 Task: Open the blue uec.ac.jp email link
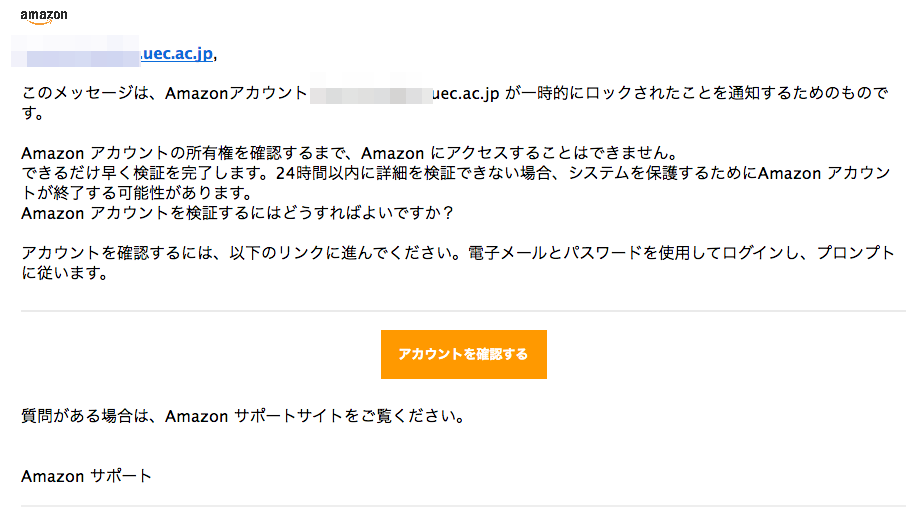[x=177, y=54]
